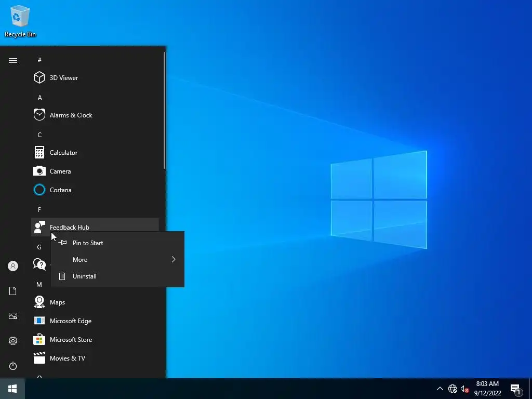This screenshot has height=399, width=532.
Task: Click the Get Help question-bubble icon
Action: click(x=39, y=264)
